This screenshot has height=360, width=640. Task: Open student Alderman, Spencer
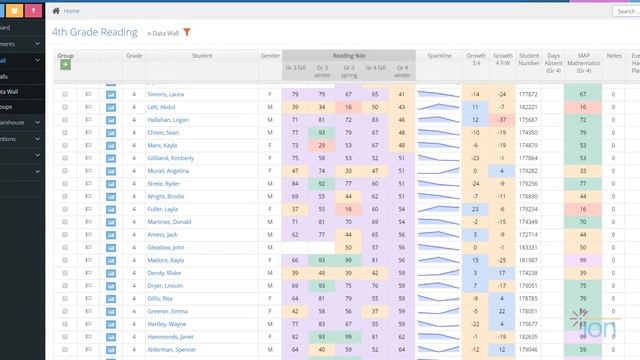(x=172, y=349)
